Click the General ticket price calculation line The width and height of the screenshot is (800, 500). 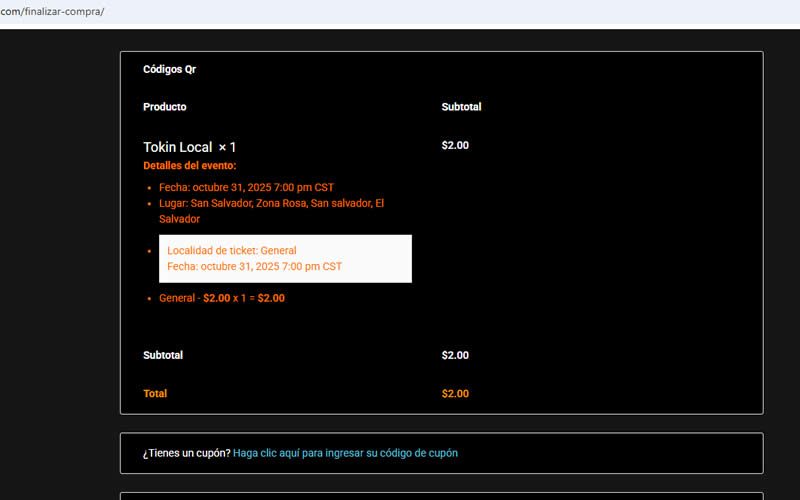(221, 298)
